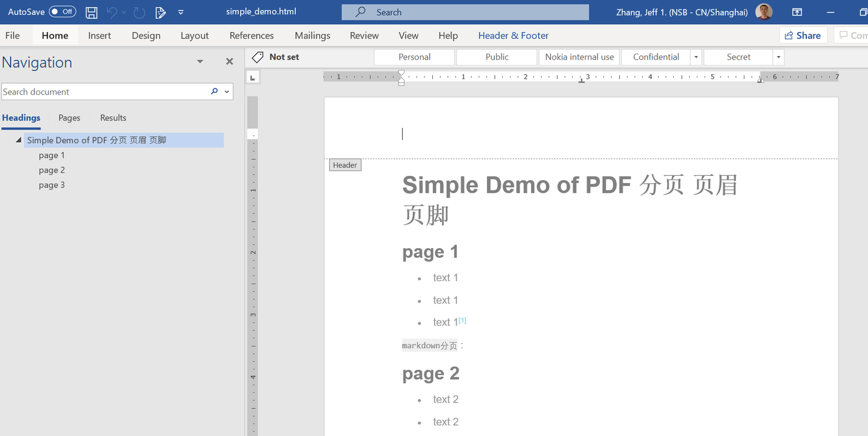The image size is (868, 436).
Task: Open the Header & Footer tab
Action: tap(514, 36)
